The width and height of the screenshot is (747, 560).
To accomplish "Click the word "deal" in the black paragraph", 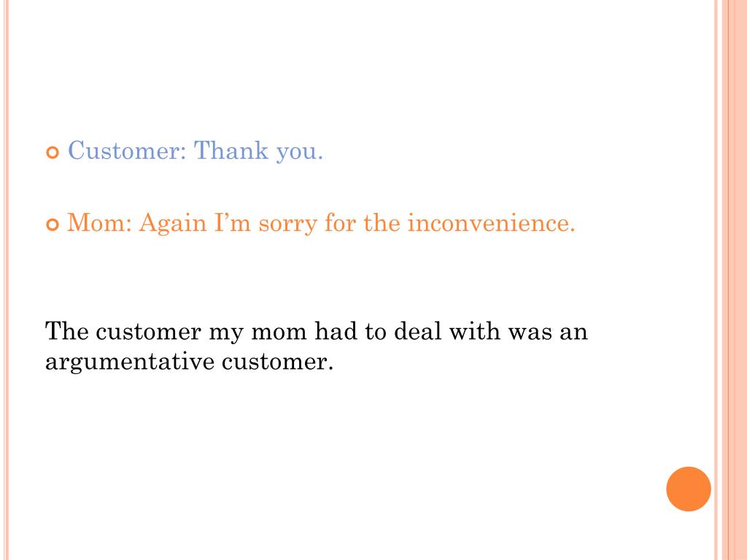I will coord(418,331).
